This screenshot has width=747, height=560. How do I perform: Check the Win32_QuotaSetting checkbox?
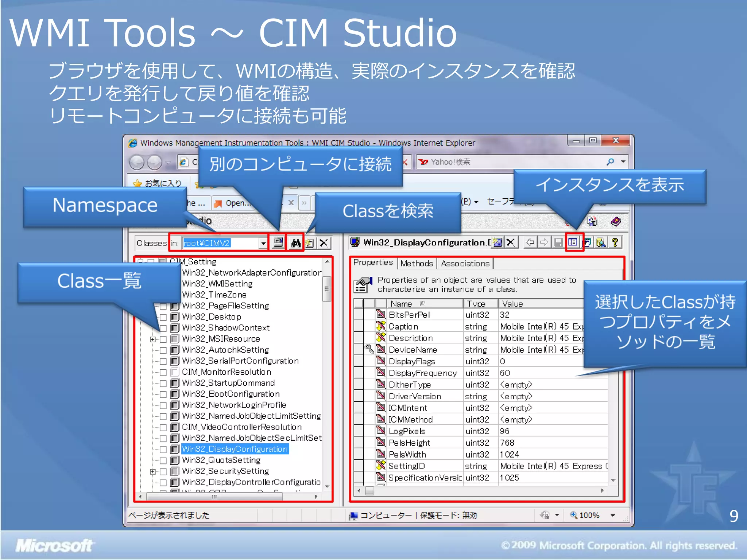(163, 460)
